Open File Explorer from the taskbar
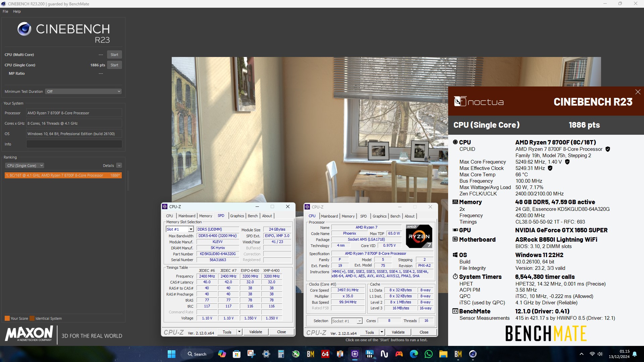 click(443, 354)
